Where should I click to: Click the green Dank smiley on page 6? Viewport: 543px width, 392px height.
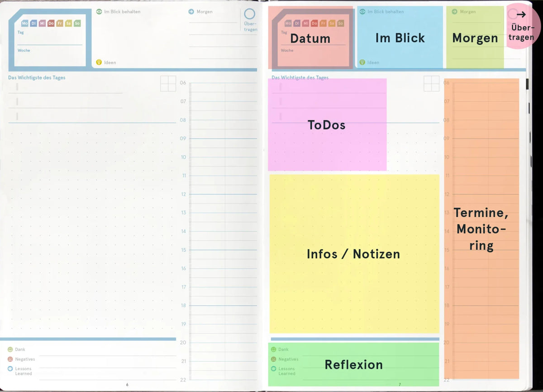(x=10, y=349)
